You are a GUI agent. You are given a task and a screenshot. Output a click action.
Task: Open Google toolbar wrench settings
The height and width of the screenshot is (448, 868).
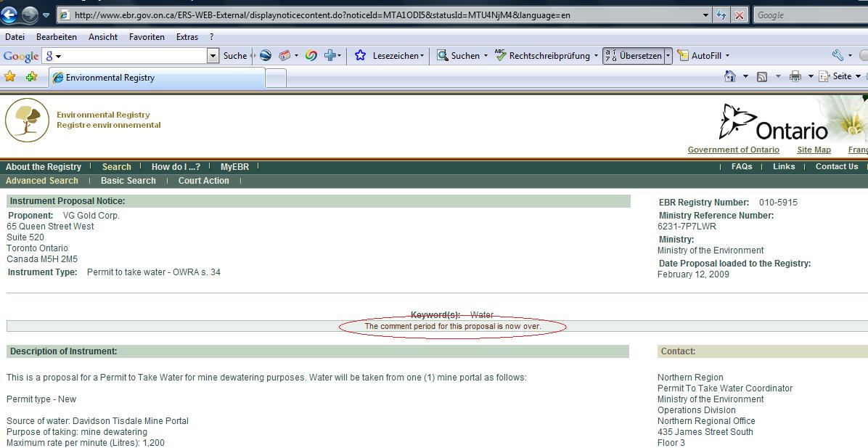pyautogui.click(x=838, y=55)
